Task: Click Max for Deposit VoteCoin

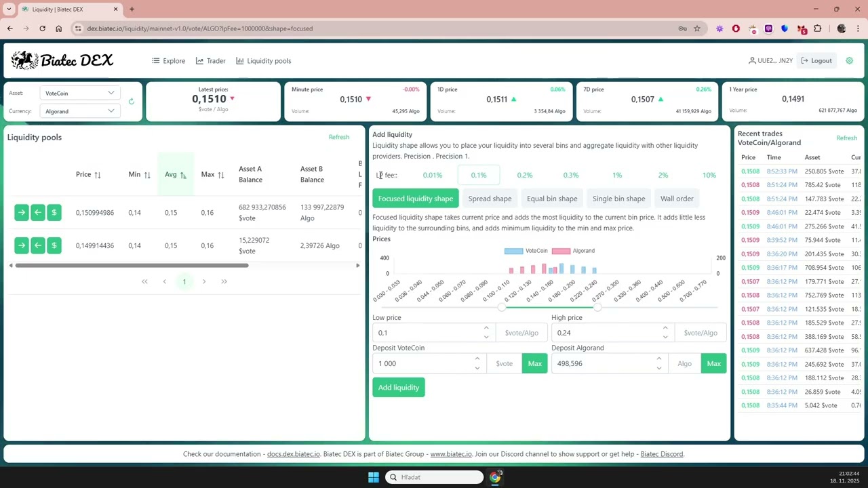Action: (535, 363)
